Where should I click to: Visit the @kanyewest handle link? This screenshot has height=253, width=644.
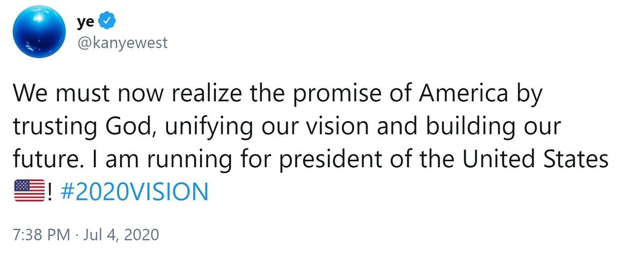point(123,43)
